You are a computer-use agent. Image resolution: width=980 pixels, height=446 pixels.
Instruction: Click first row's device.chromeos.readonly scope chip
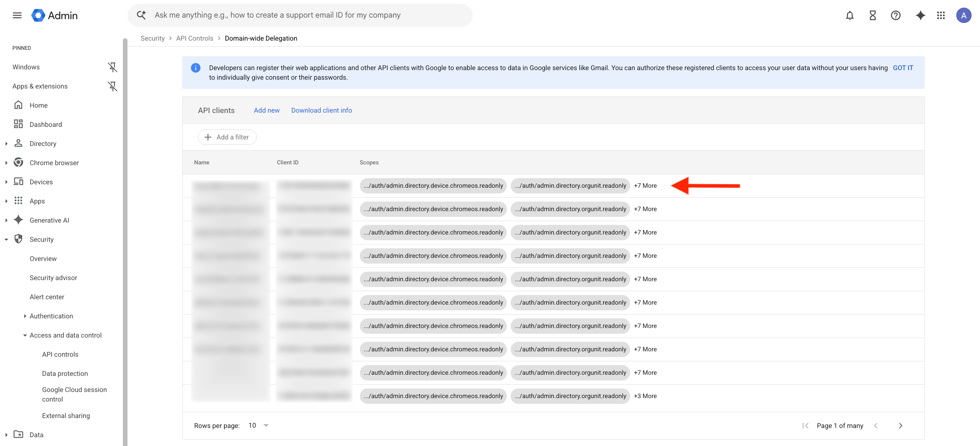click(x=433, y=186)
